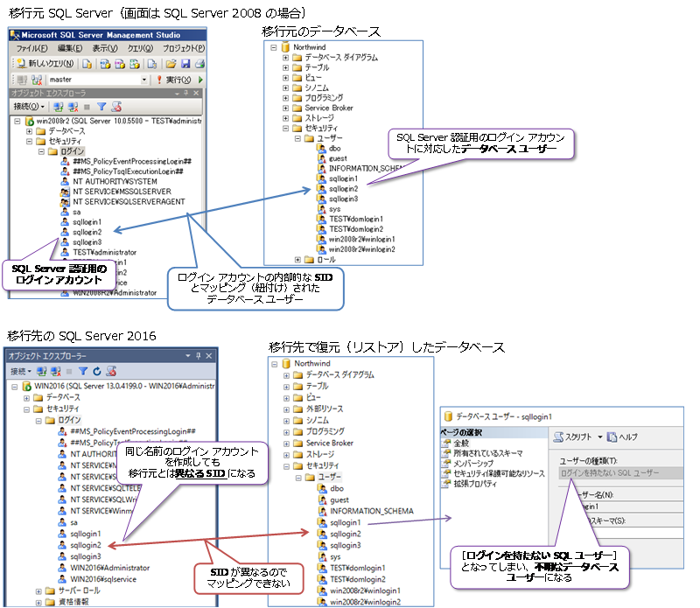Viewport: 700px width, 608px height.
Task: Click the green Debug play arrow after 実行(X)
Action: pos(200,80)
